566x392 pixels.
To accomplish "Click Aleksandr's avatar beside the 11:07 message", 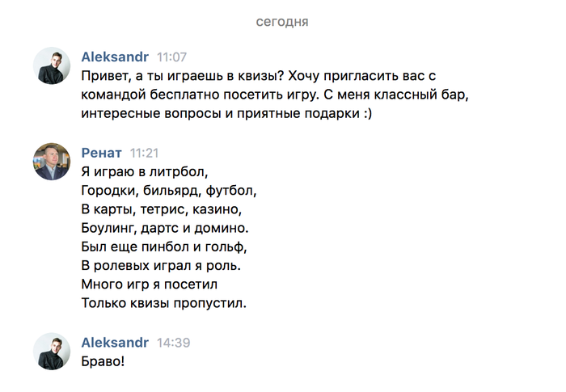I will point(51,65).
